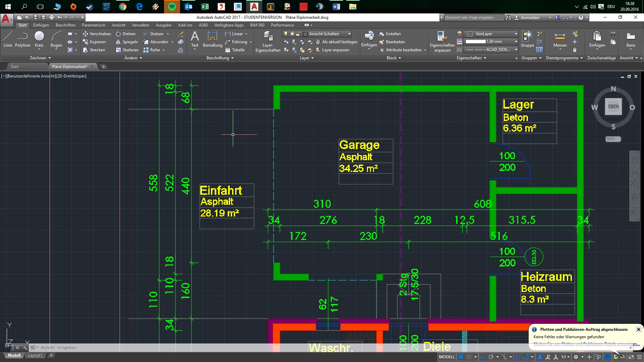
Task: Toggle object snap tracking in status bar
Action: pos(518,357)
